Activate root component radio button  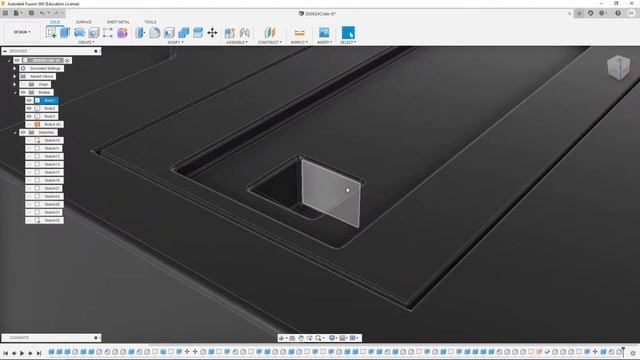tap(68, 60)
